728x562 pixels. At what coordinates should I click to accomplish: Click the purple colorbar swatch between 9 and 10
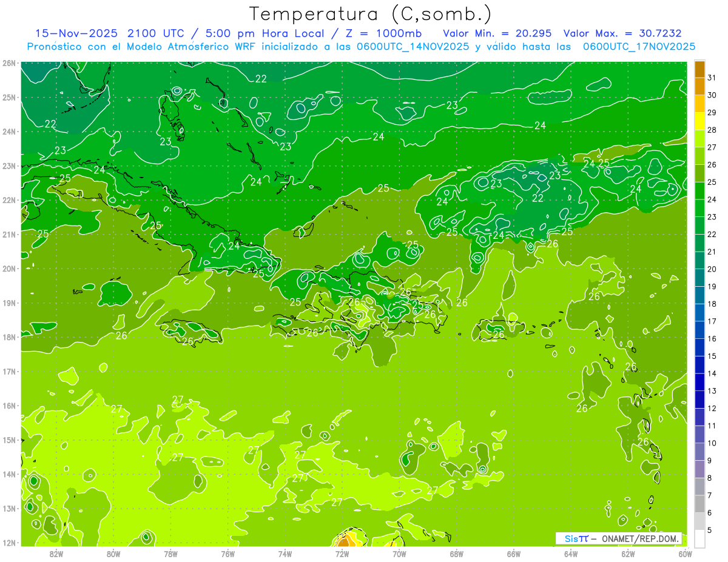pos(699,452)
